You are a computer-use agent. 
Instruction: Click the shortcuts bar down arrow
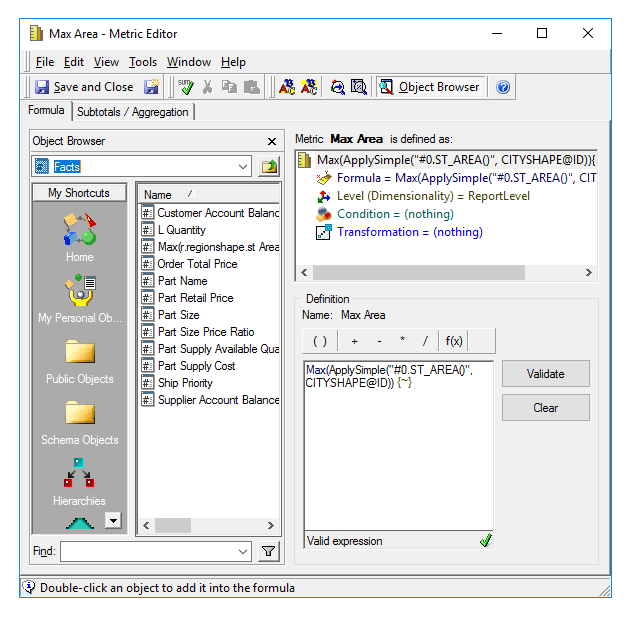click(113, 520)
